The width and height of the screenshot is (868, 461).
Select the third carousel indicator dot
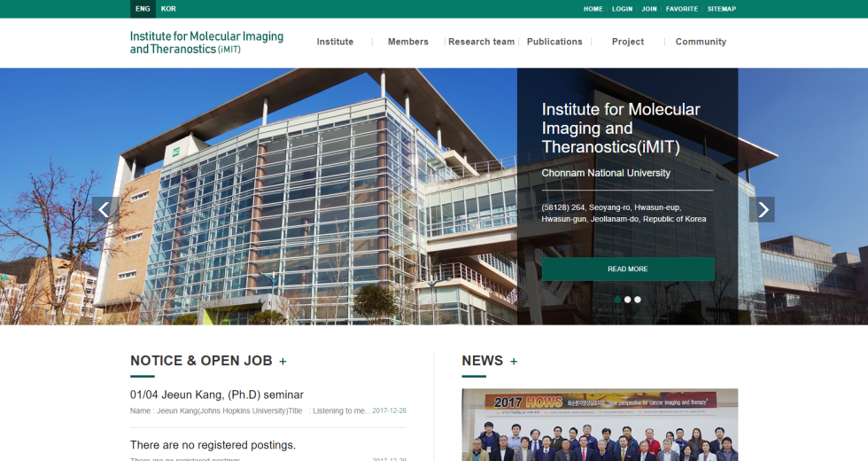tap(638, 300)
